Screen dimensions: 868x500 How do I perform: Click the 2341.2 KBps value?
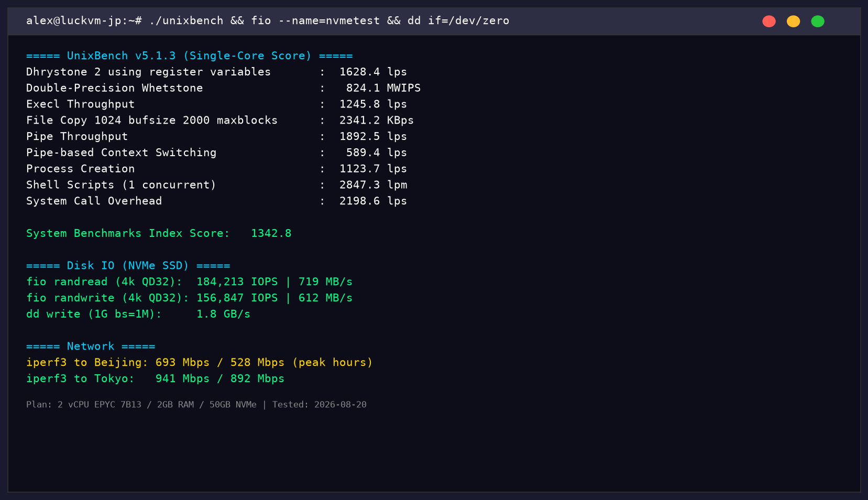(377, 121)
